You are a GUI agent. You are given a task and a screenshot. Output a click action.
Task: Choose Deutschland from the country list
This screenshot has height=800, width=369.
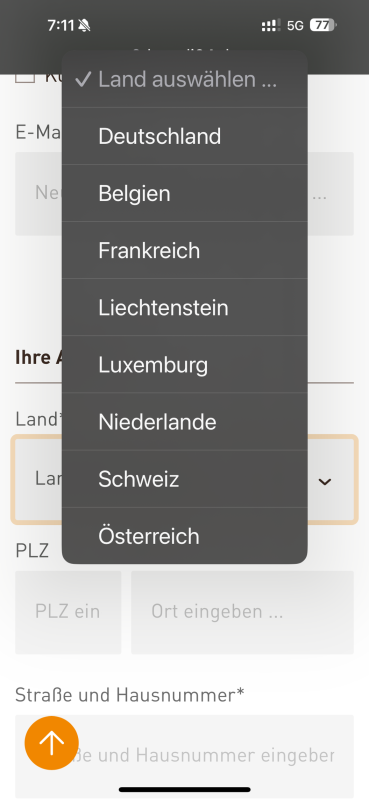[185, 136]
